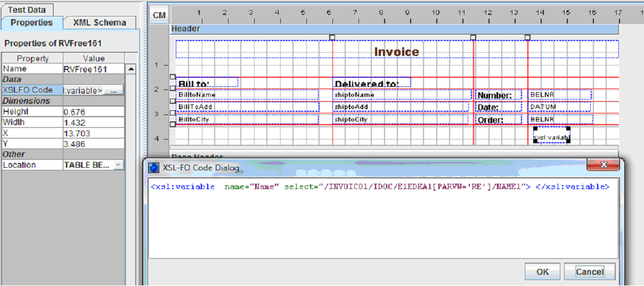Select the Delivered to: label field
The width and height of the screenshot is (644, 286).
(x=372, y=83)
